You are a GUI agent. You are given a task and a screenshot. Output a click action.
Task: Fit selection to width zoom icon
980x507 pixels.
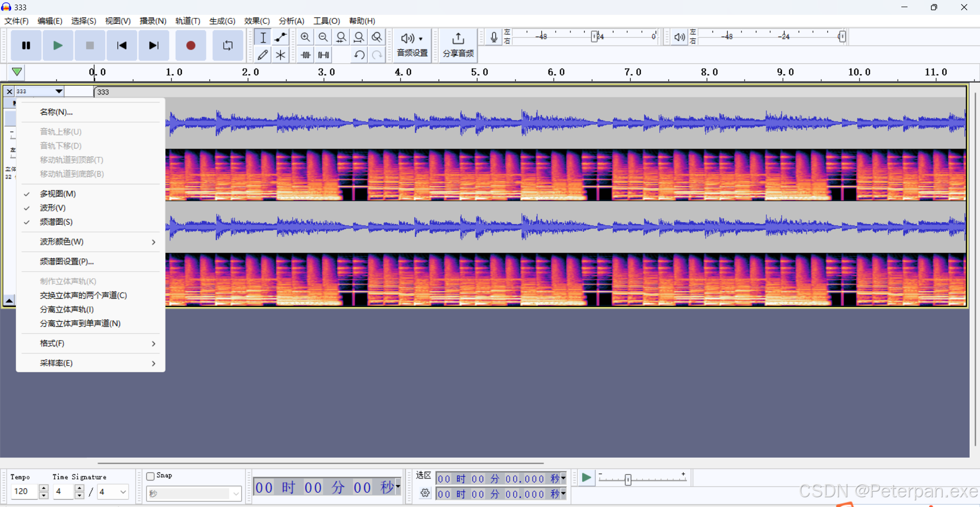click(x=341, y=37)
